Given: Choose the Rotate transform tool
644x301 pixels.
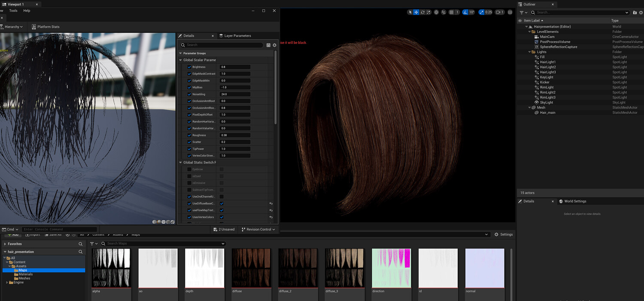Looking at the screenshot, I should [x=422, y=12].
